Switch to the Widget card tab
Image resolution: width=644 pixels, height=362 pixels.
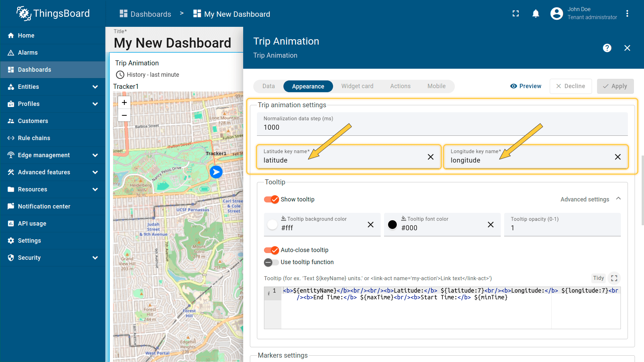pos(357,86)
